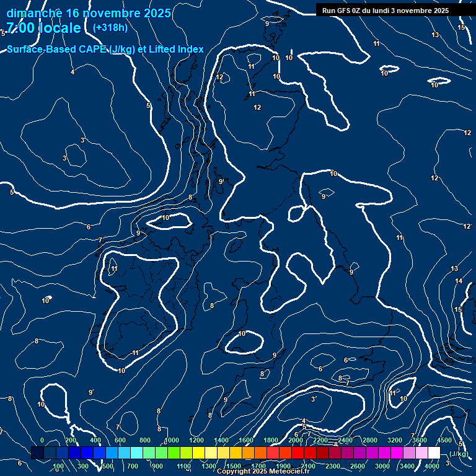This screenshot has height=476, width=476.
Task: Click the legend value '3600'
Action: (420, 440)
